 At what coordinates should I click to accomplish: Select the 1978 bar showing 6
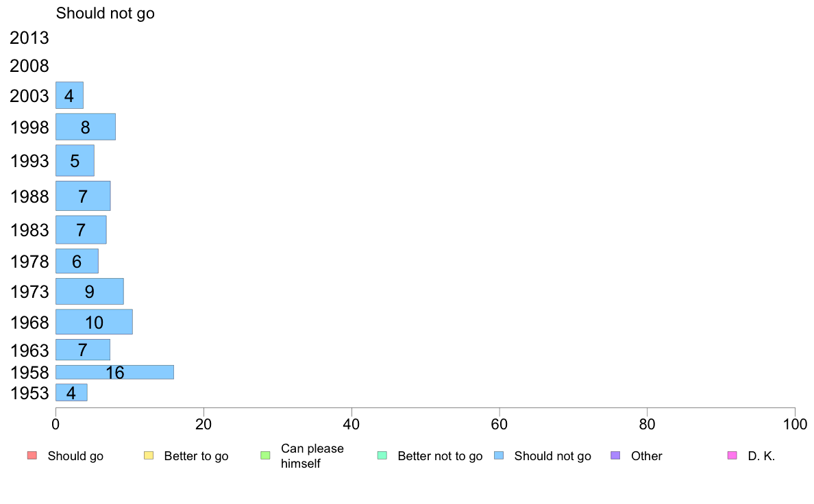tap(77, 261)
